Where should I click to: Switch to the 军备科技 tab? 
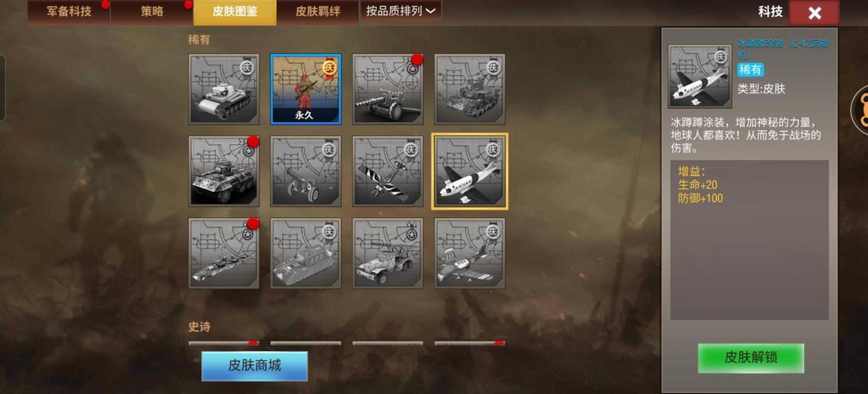(69, 11)
